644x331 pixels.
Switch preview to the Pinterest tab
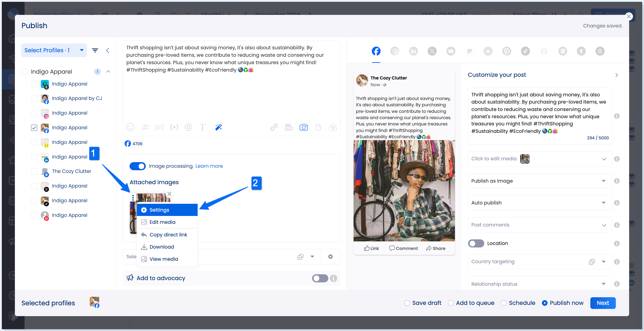[x=507, y=51]
